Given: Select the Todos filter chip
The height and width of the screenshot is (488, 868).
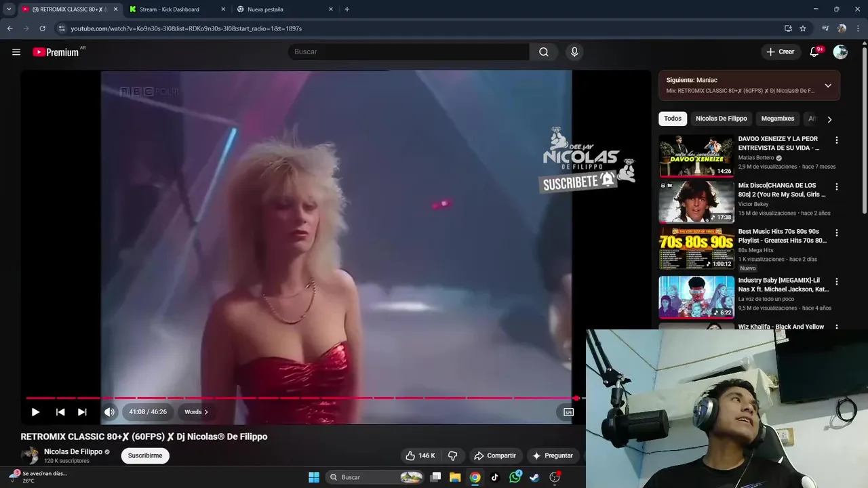Looking at the screenshot, I should pos(673,119).
